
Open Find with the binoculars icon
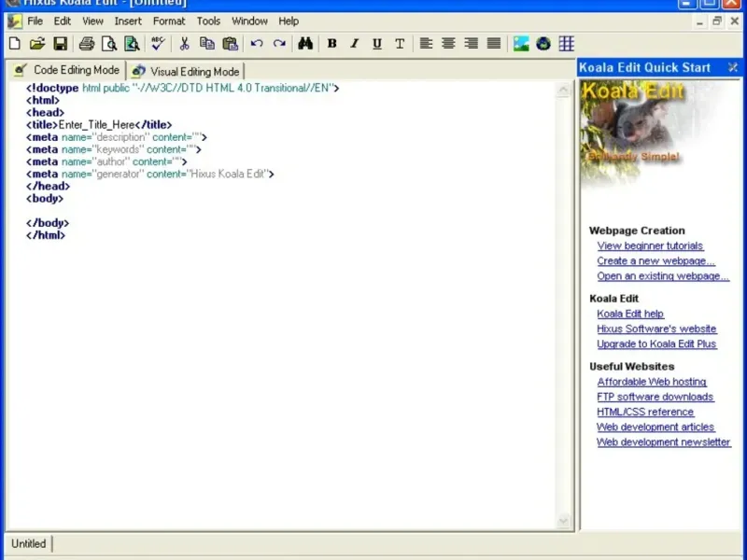click(x=304, y=43)
